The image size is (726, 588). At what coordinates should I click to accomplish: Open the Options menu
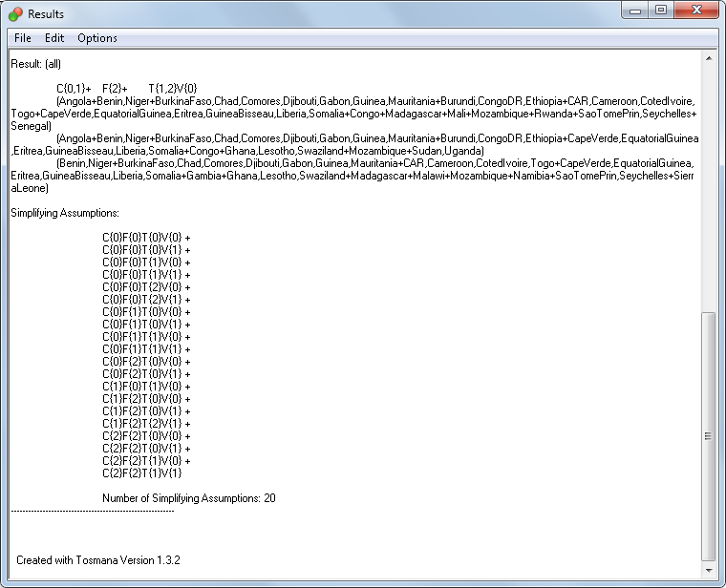[x=97, y=38]
